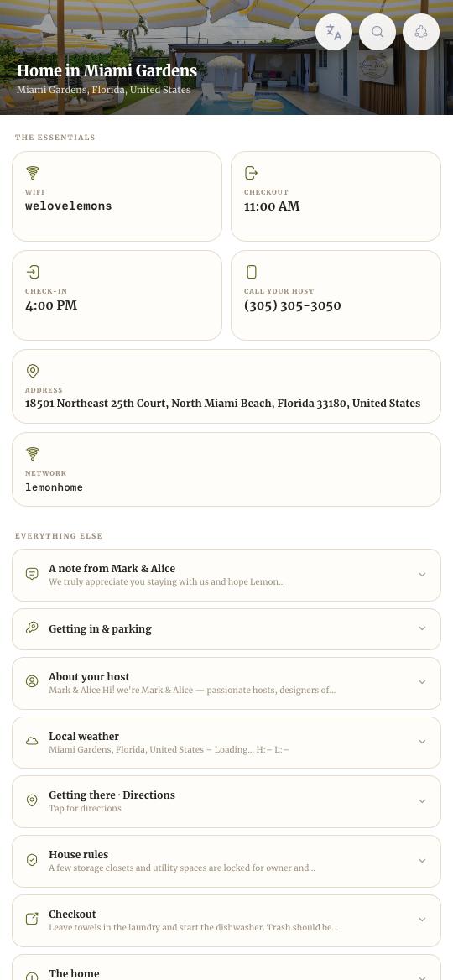
Task: Click the key icon beside Getting in & parking
Action: 32,628
